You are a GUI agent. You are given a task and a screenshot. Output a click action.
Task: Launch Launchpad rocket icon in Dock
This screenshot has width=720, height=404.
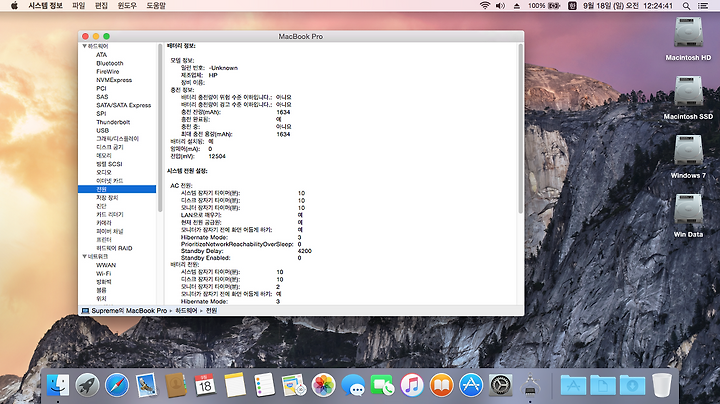coord(87,385)
